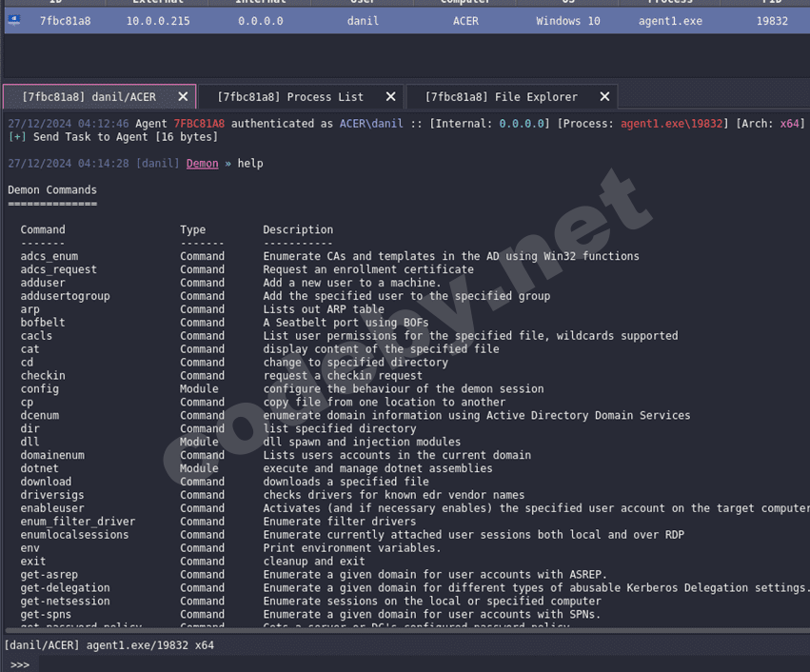Click 'A Seatbelt port using BOFs' description

point(346,323)
